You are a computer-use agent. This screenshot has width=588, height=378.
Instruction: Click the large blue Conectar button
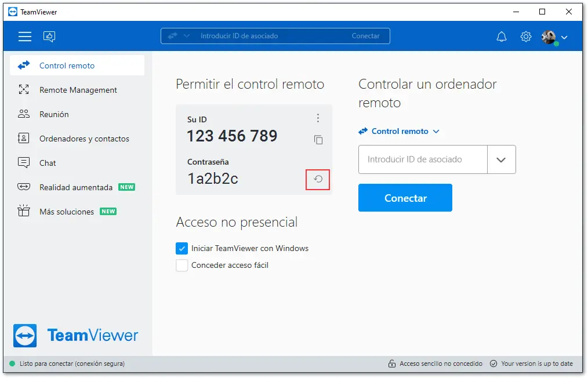pos(405,198)
